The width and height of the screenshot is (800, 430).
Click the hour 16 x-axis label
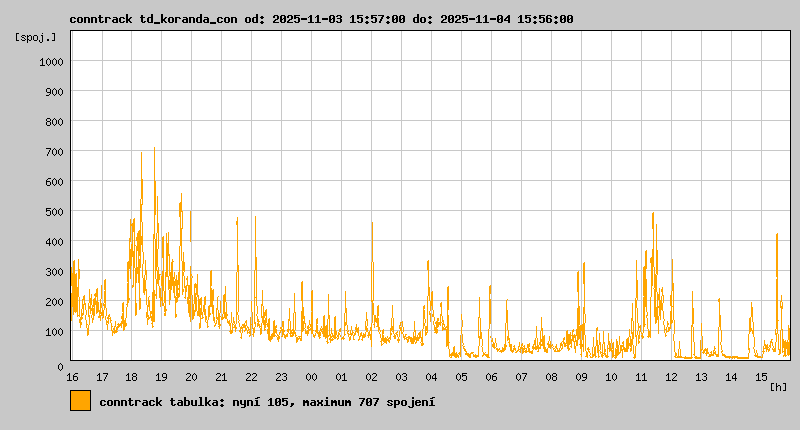click(72, 377)
